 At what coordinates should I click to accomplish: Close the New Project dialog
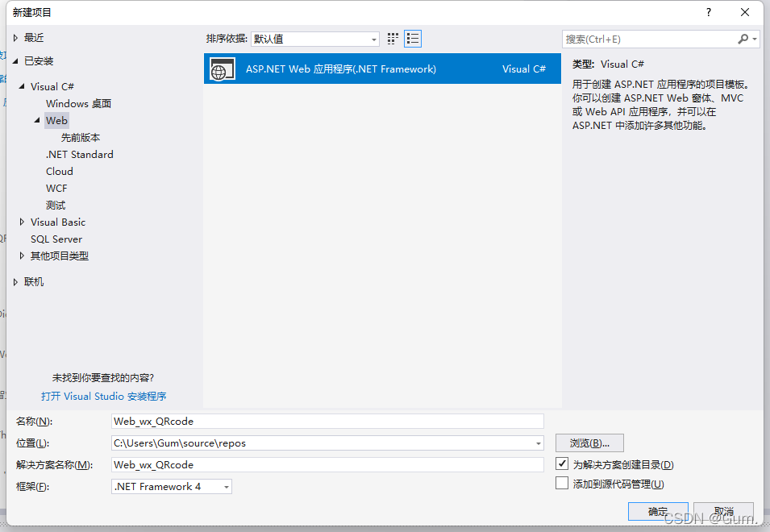[x=745, y=12]
